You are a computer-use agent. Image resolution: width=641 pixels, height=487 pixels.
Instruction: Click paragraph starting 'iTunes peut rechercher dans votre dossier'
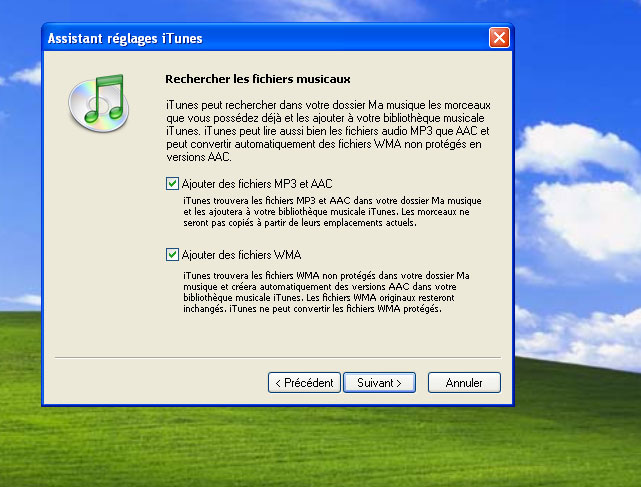point(328,131)
